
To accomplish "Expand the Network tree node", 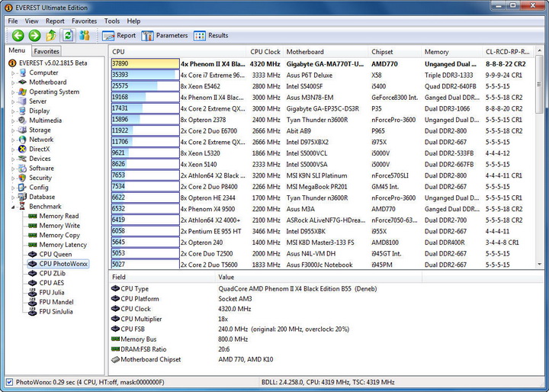I will click(13, 140).
